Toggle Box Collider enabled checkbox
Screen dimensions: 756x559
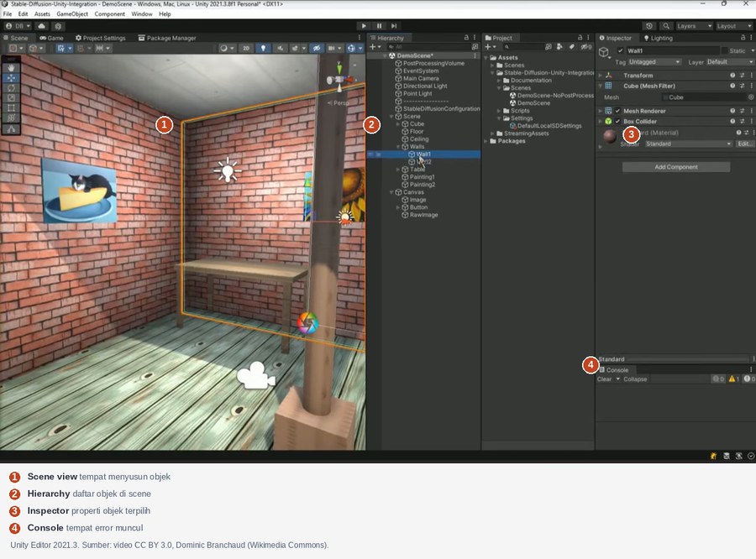point(617,122)
